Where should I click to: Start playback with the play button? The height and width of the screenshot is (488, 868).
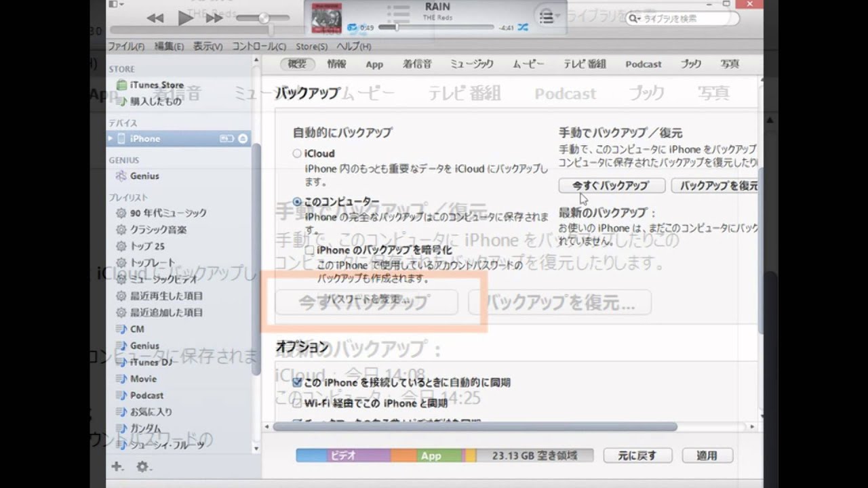click(185, 18)
